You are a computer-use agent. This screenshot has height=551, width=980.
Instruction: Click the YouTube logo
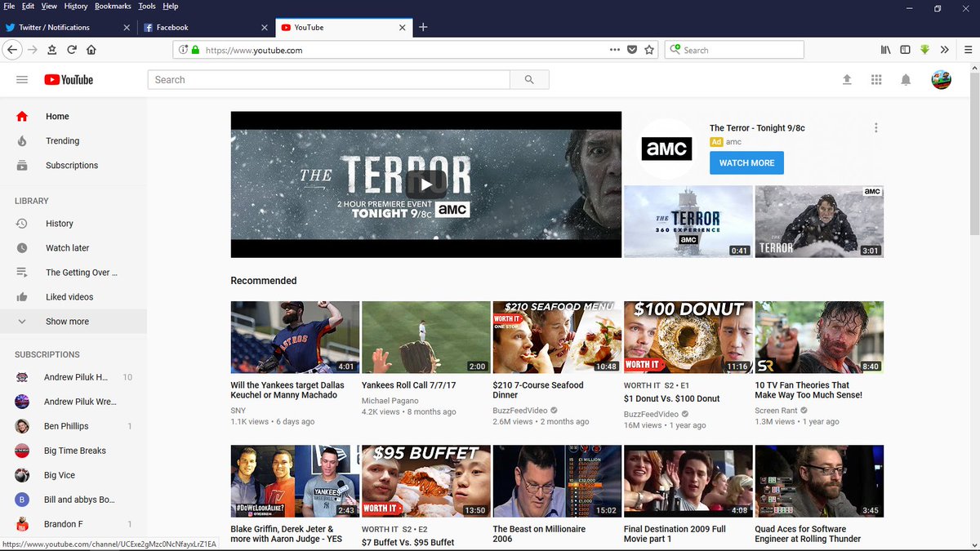click(69, 79)
